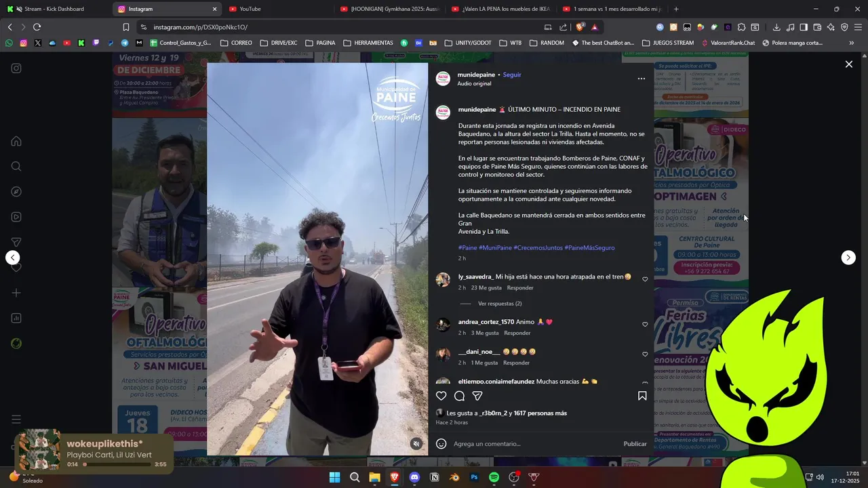868x488 pixels.
Task: Follow munidepaine with Seguir
Action: coord(512,75)
